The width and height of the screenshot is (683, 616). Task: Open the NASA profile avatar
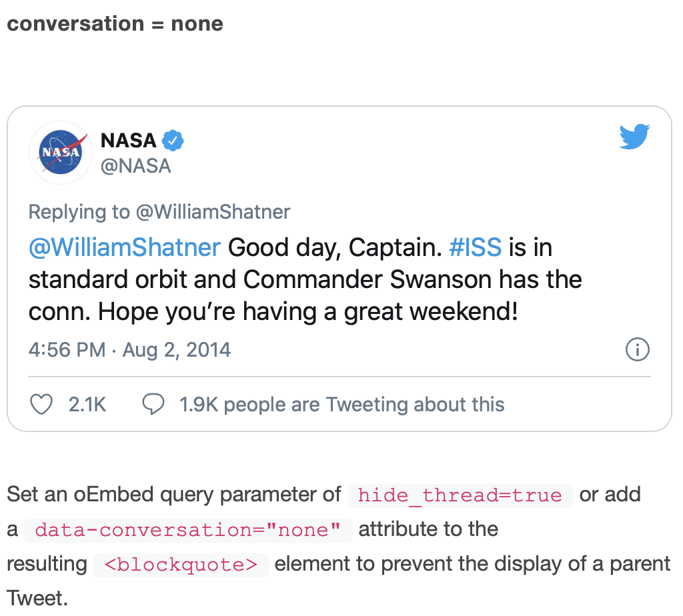(61, 153)
